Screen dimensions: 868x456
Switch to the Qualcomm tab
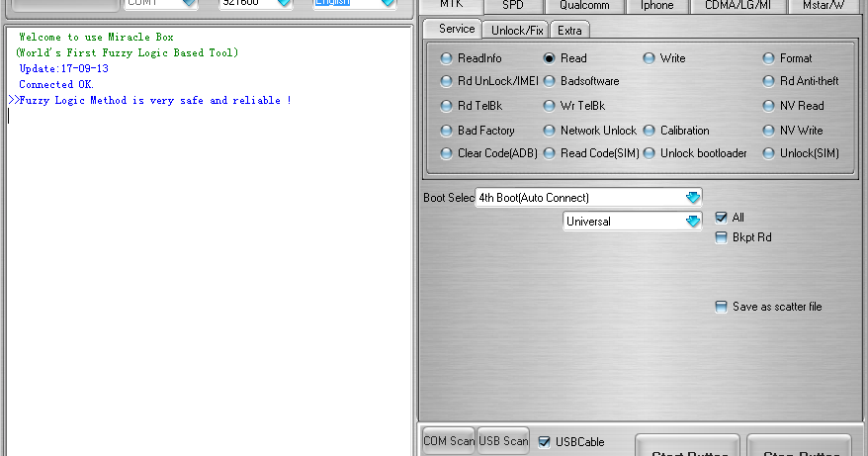point(584,6)
